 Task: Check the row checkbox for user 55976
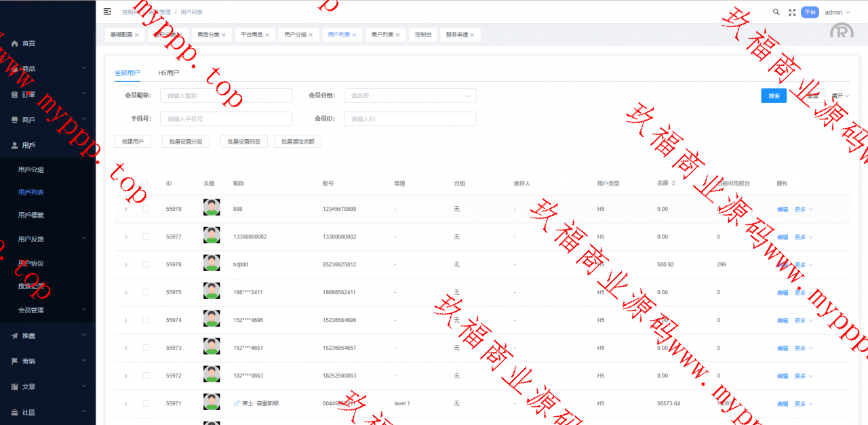point(146,264)
